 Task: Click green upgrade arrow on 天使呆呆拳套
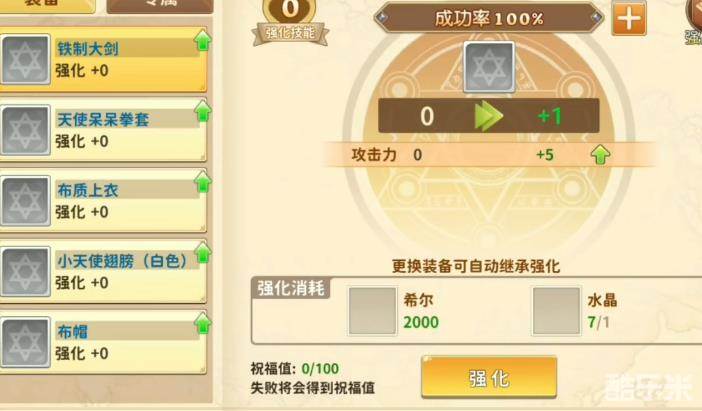coord(203,111)
